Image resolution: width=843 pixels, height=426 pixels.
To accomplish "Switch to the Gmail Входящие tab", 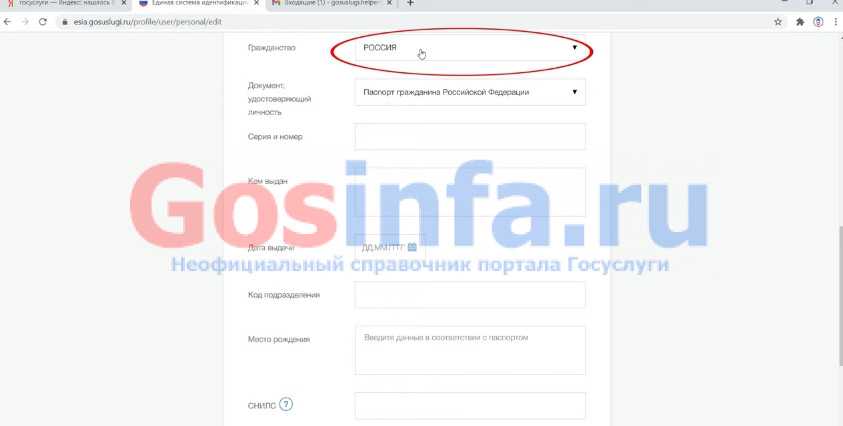I will pyautogui.click(x=330, y=4).
